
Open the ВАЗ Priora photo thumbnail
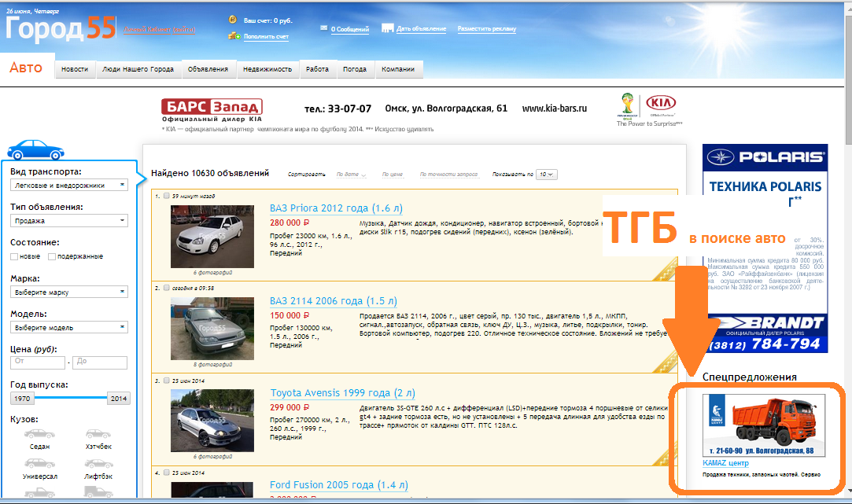212,236
